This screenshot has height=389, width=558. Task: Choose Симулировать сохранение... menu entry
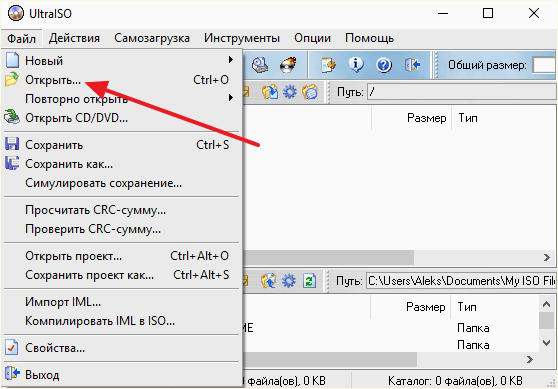[121, 183]
